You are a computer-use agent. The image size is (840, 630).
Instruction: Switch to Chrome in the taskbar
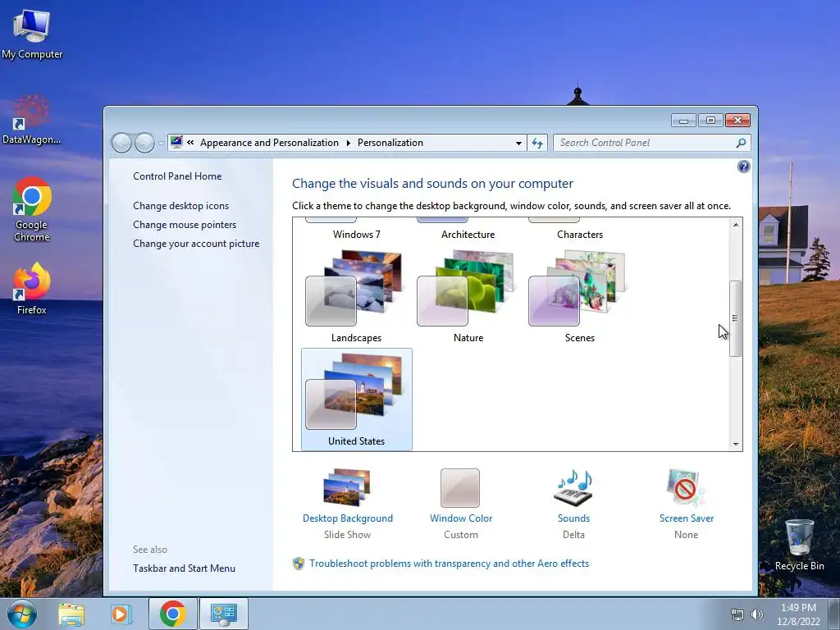[172, 614]
